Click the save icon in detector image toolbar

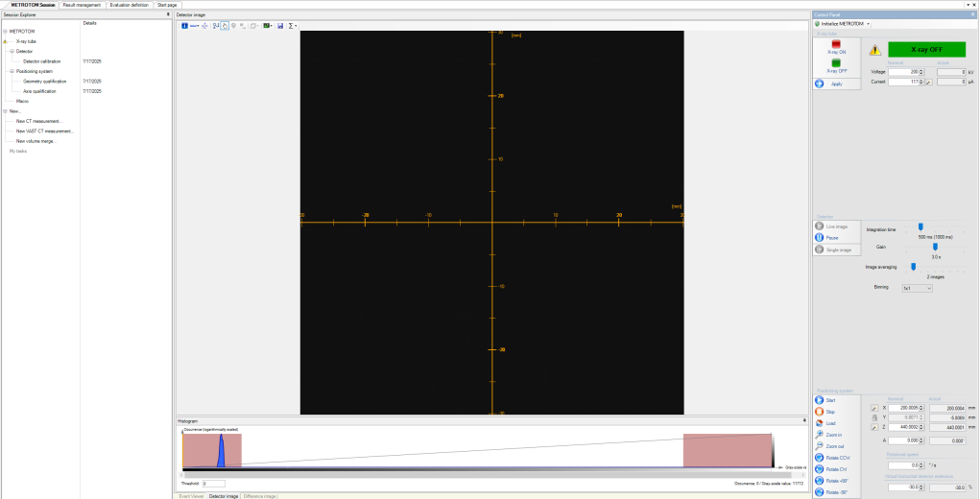tap(280, 26)
